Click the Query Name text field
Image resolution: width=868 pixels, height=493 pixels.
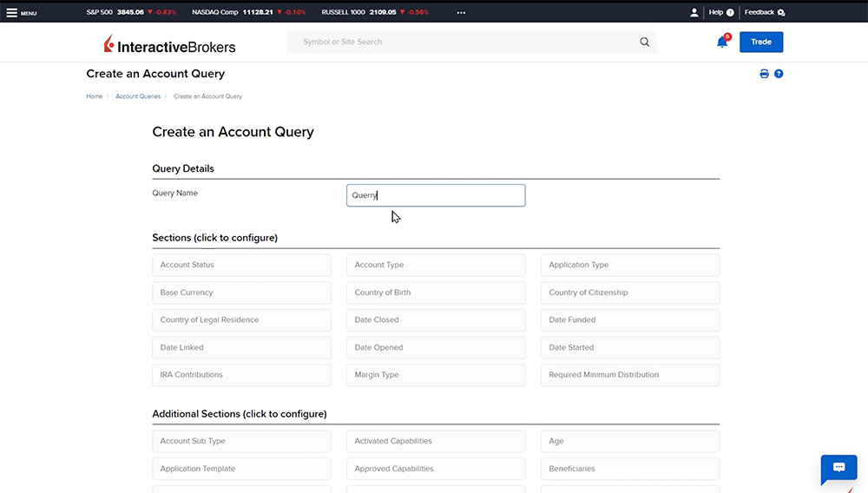tap(436, 195)
